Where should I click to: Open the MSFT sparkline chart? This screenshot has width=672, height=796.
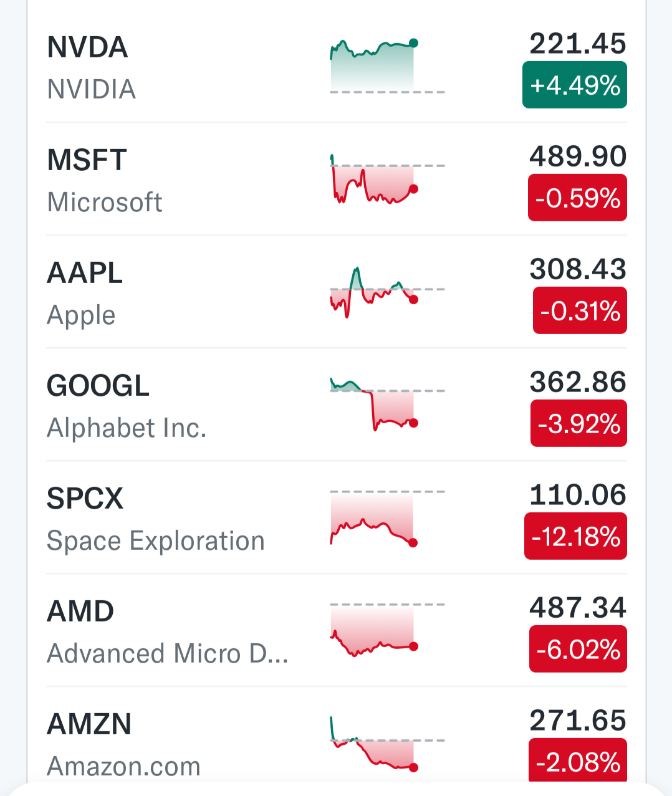(x=387, y=180)
